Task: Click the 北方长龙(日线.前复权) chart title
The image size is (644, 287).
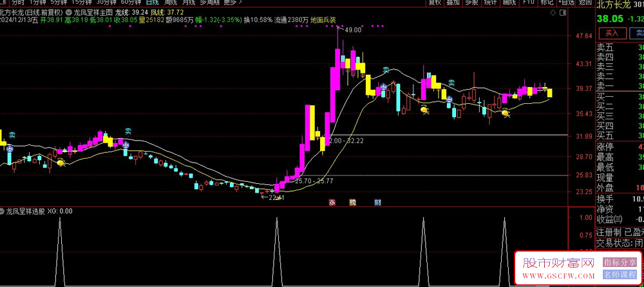Action: (x=32, y=12)
